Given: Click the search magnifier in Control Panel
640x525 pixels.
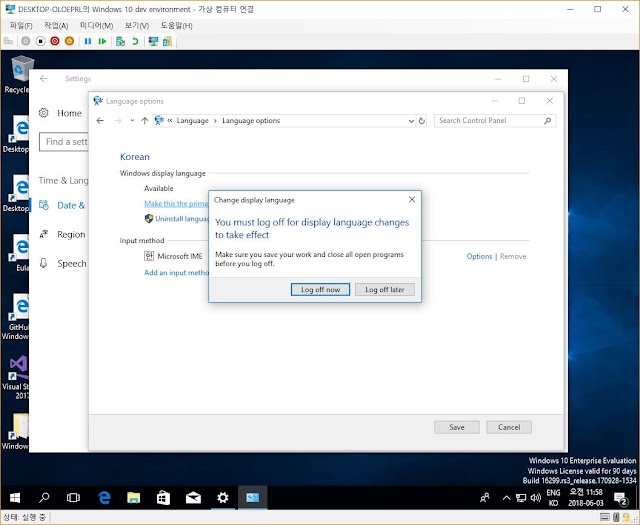Looking at the screenshot, I should (548, 120).
